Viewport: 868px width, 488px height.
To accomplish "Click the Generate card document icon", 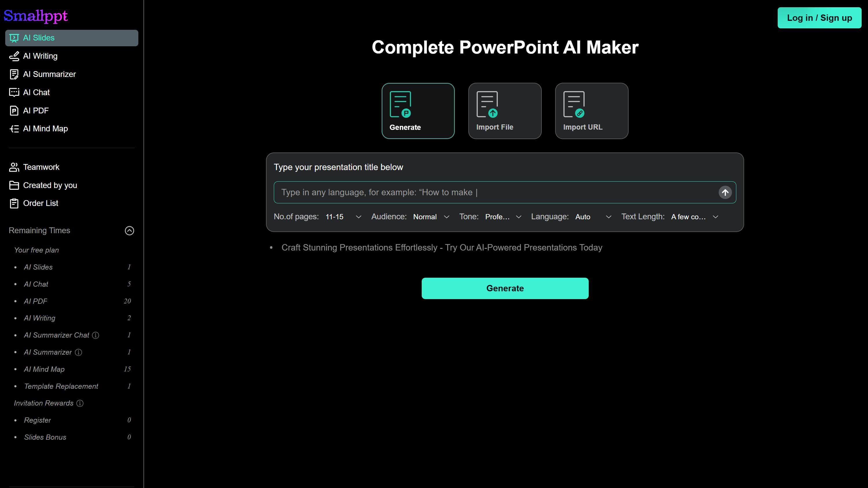I will click(x=400, y=104).
